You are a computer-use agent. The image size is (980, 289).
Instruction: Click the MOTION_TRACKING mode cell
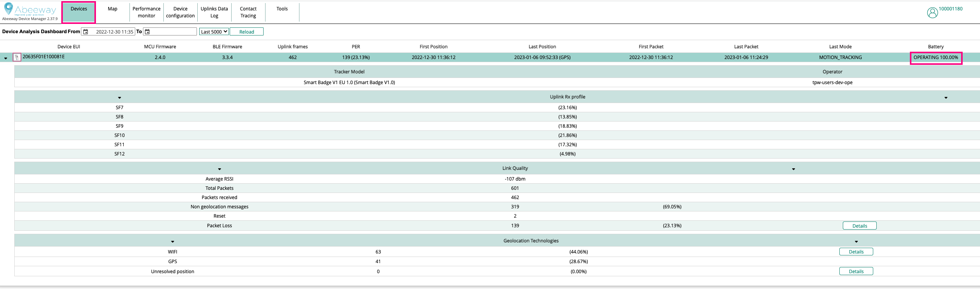point(840,57)
